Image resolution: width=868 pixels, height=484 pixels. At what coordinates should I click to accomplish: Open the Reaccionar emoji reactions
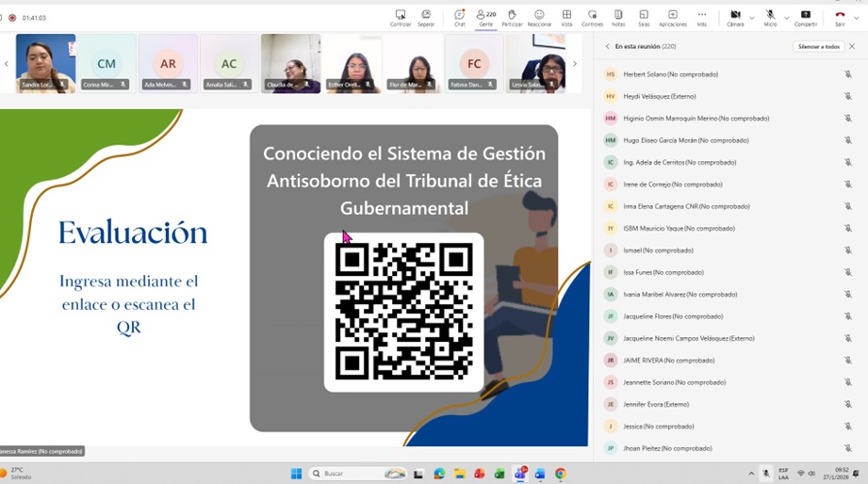539,18
